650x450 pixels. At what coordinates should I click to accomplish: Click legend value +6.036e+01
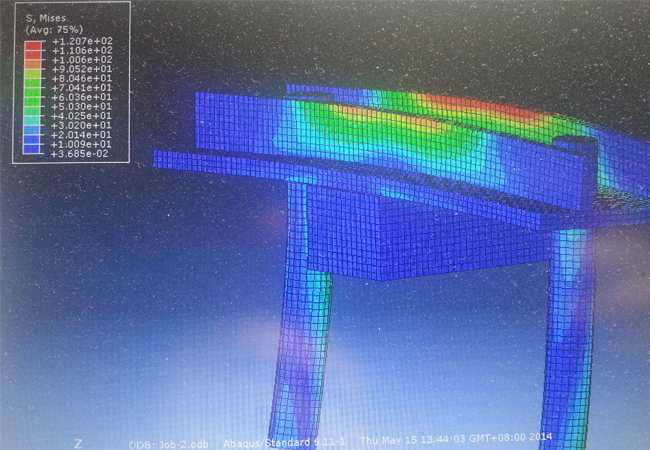pyautogui.click(x=82, y=97)
